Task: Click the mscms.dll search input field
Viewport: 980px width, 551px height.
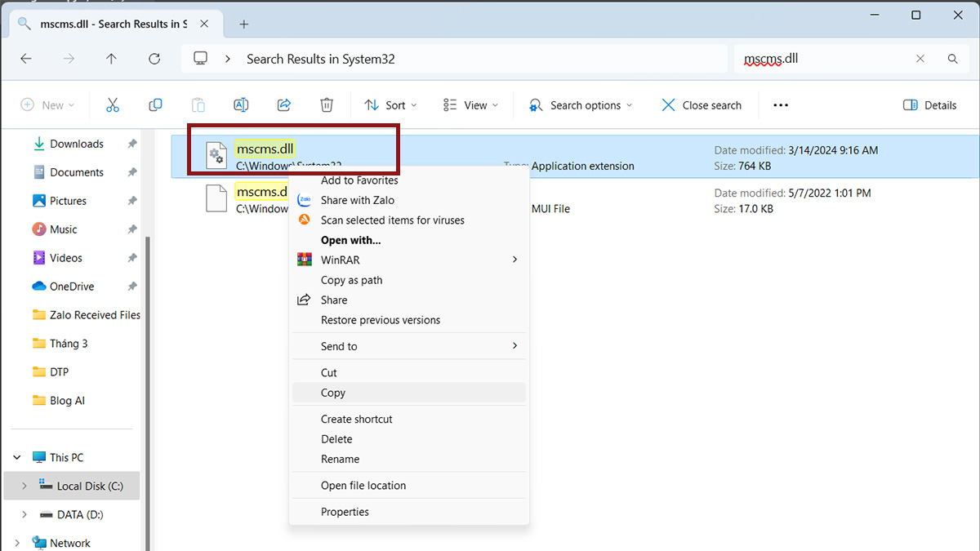Action: [x=825, y=58]
